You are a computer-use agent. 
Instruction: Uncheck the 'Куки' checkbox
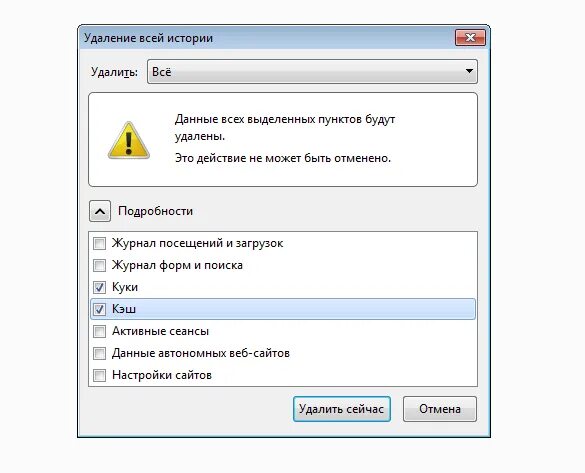[100, 287]
